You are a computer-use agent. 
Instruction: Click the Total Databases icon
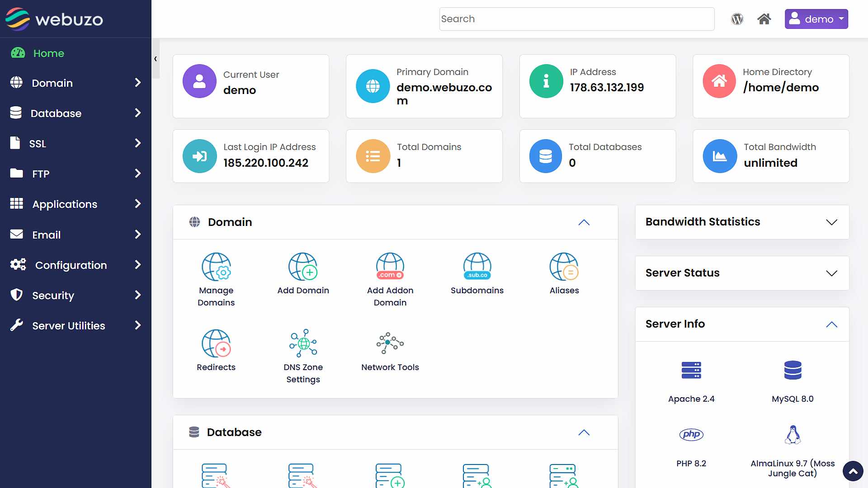tap(546, 156)
